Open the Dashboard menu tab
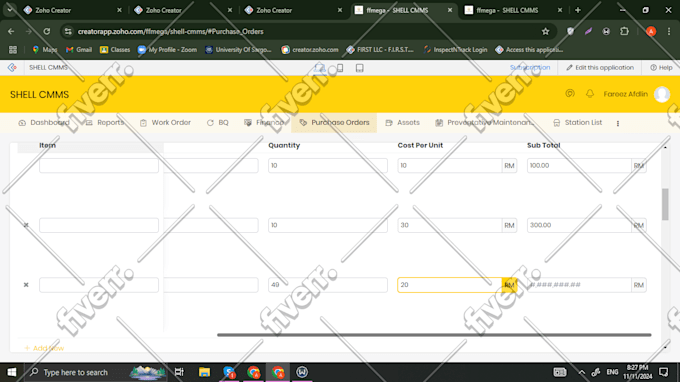This screenshot has height=382, width=680. 44,123
